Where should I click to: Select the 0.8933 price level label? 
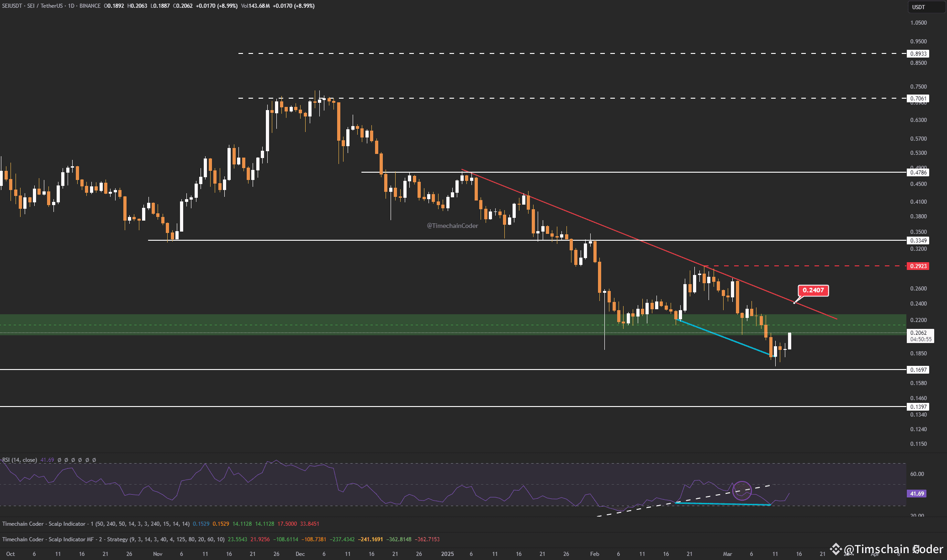(918, 53)
